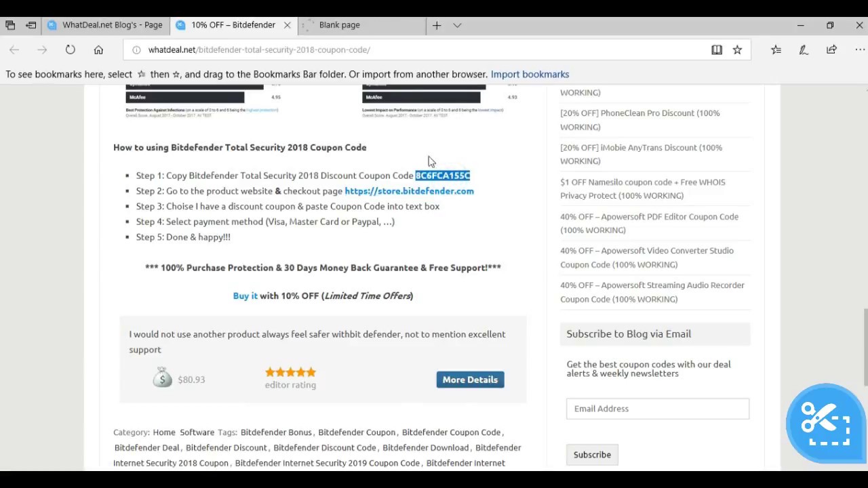Switch to WhatDeal.net Blog's Page tab

click(105, 25)
